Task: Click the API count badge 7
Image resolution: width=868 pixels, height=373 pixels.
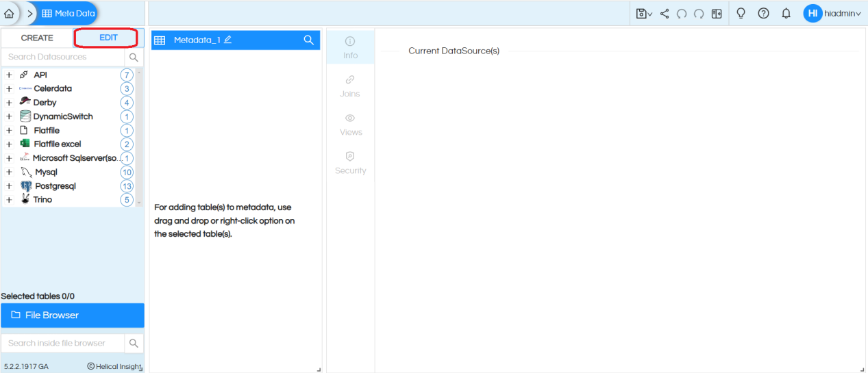Action: point(126,75)
